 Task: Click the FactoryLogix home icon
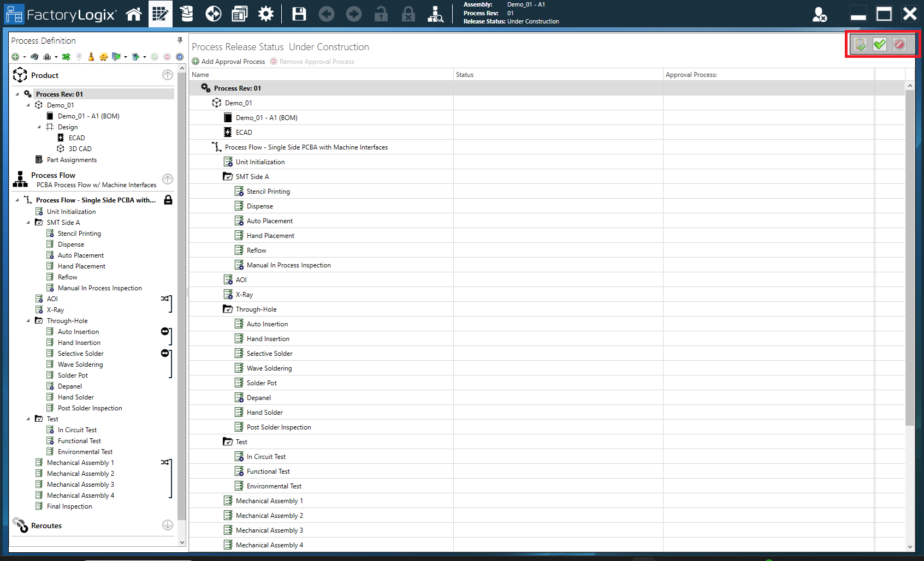[x=134, y=14]
